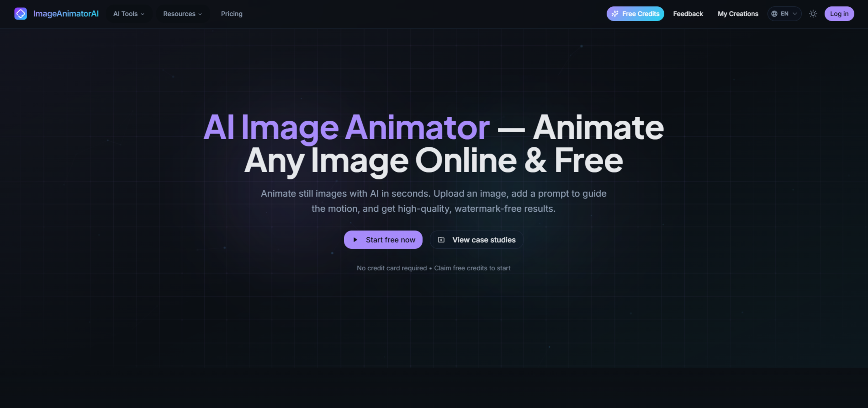This screenshot has width=868, height=408.
Task: Click play icon on Start free now
Action: [355, 240]
